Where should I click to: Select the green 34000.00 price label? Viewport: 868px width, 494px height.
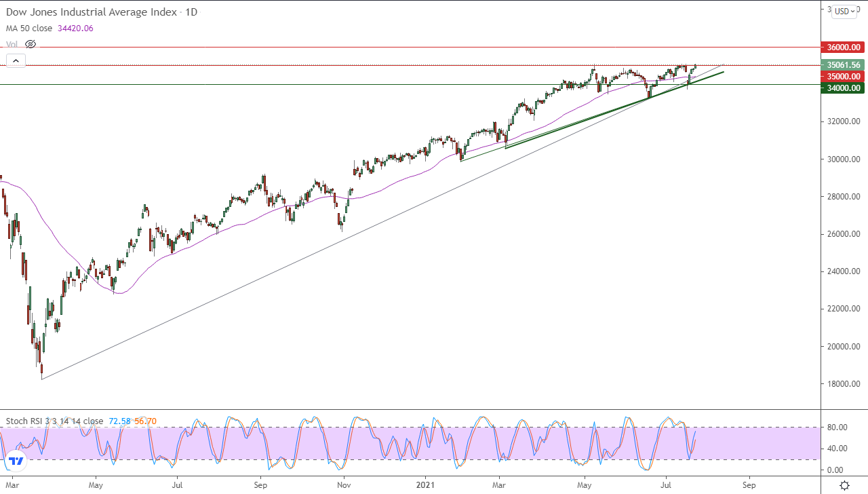coord(842,88)
